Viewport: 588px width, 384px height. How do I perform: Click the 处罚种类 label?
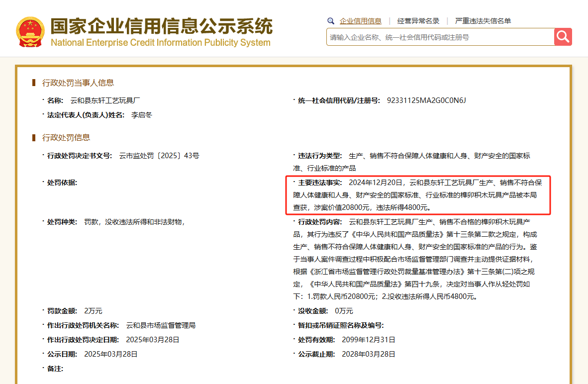coord(62,222)
